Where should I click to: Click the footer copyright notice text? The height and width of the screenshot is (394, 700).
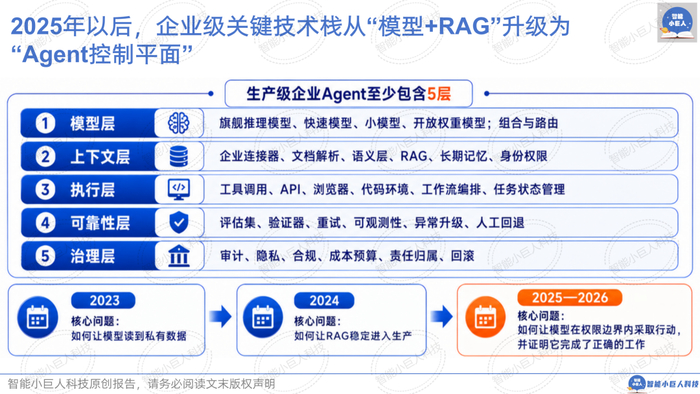click(141, 384)
